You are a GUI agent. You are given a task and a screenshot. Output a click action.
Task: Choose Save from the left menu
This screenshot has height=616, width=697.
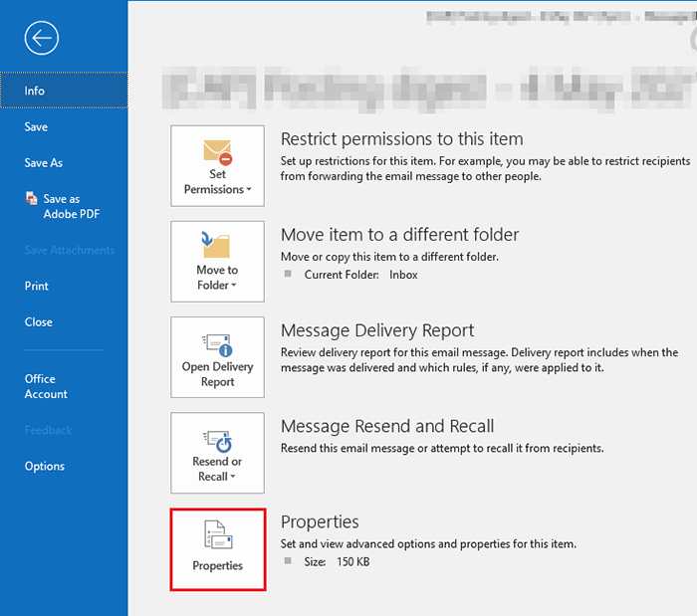pos(36,127)
